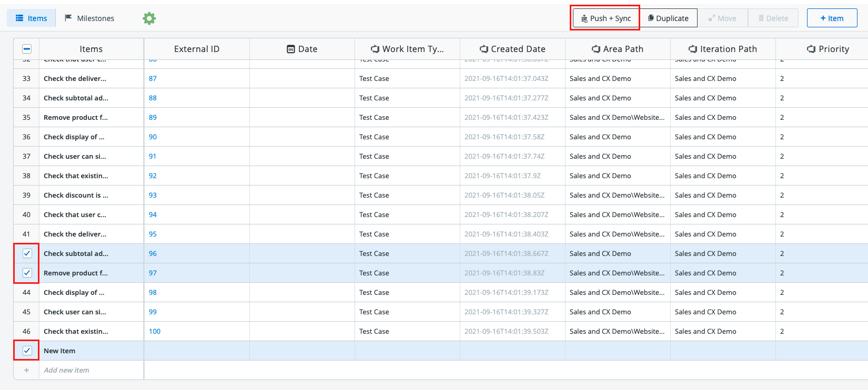Viewport: 868px width, 390px height.
Task: Duplicate the selected items
Action: [x=668, y=18]
